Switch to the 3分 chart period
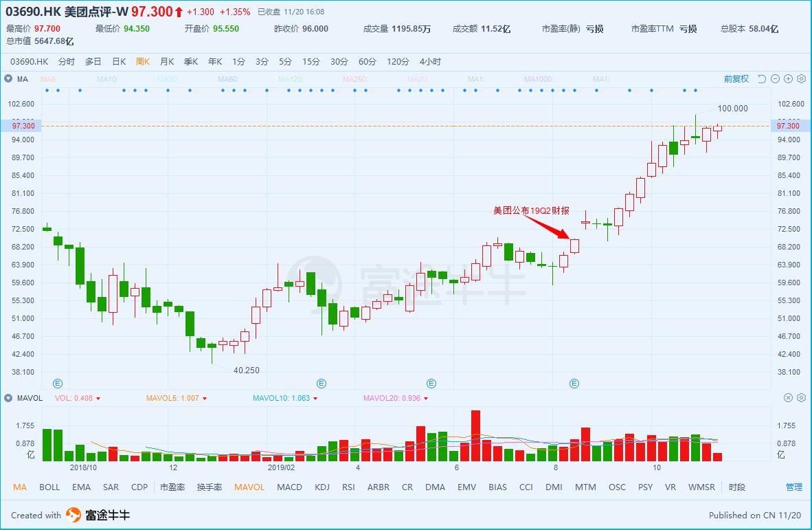 coord(262,62)
